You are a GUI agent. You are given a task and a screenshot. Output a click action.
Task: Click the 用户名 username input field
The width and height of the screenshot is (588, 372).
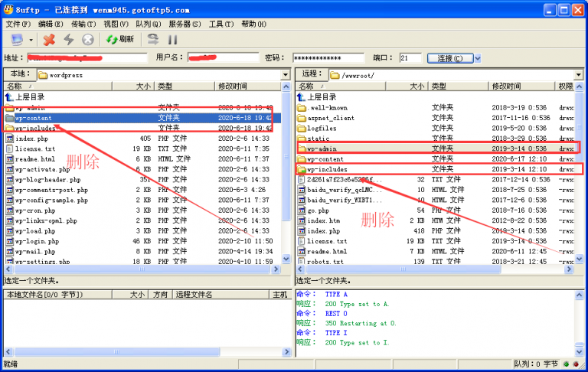pos(224,57)
